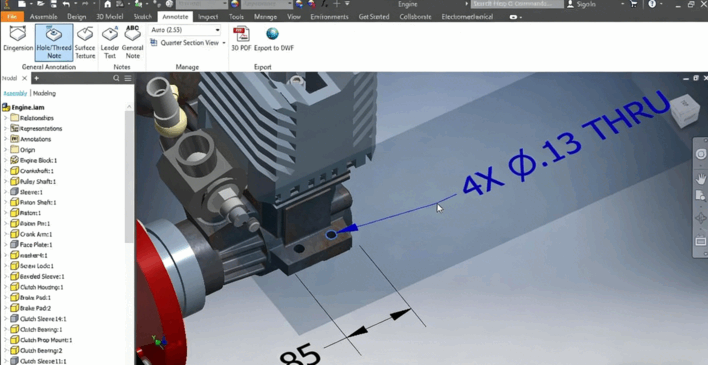
Task: Click the Save icon in quick access
Action: 53,4
